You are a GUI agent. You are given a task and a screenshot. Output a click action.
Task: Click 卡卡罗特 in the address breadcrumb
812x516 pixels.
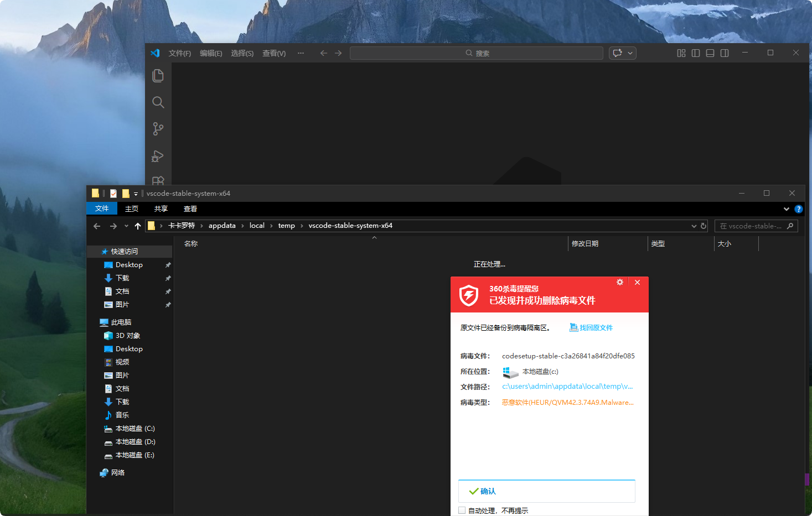point(182,226)
